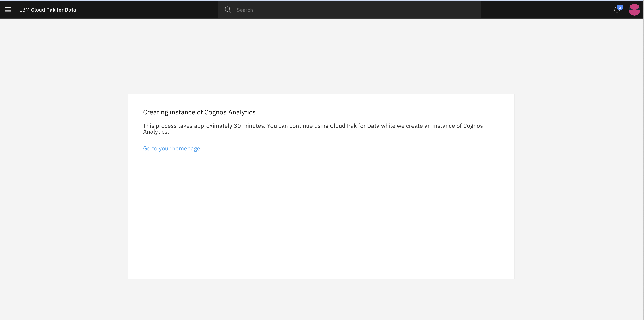Click the IBM Cloud Pak for Data title
This screenshot has width=644, height=320.
point(48,10)
